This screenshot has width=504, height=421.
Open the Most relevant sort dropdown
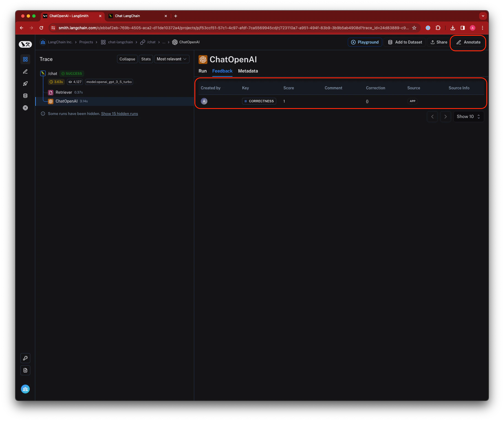172,59
